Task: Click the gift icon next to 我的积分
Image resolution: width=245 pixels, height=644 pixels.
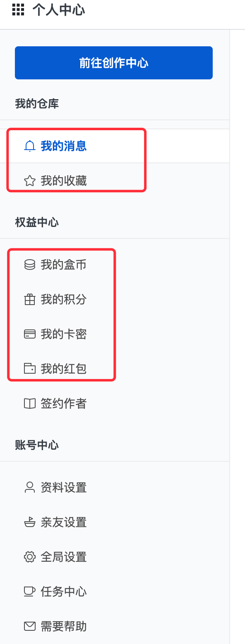Action: pos(29,300)
